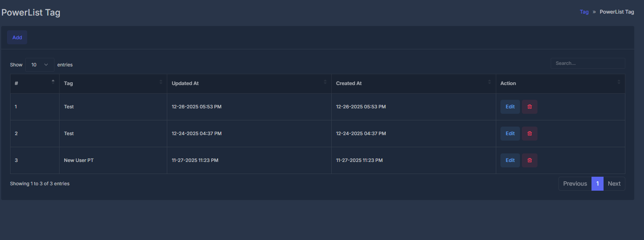This screenshot has height=240, width=644.
Task: Edit the Test tag created 12-24-2025
Action: pyautogui.click(x=510, y=134)
